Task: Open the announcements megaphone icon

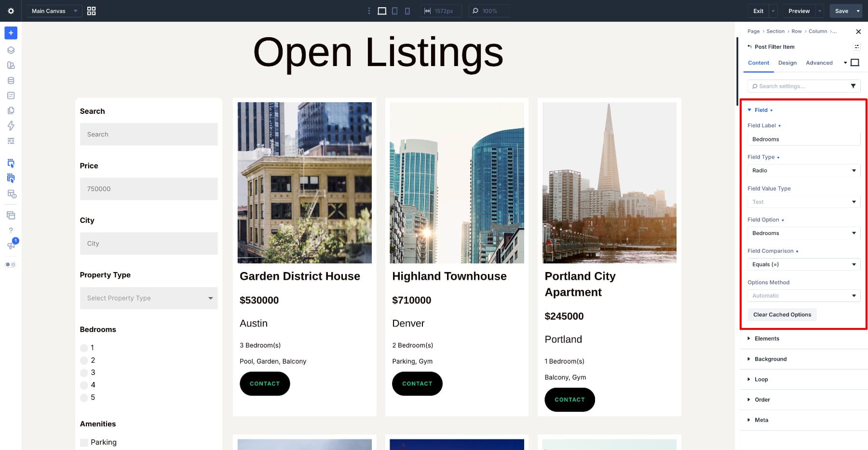Action: pyautogui.click(x=11, y=245)
